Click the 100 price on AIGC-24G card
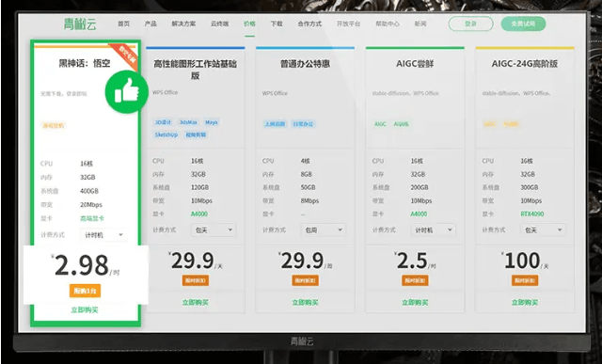This screenshot has height=364, width=602. (522, 261)
